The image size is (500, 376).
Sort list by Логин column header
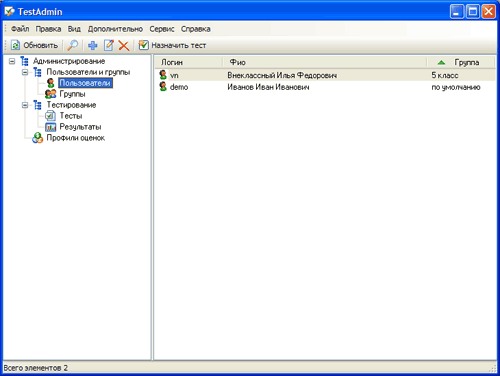pyautogui.click(x=189, y=62)
